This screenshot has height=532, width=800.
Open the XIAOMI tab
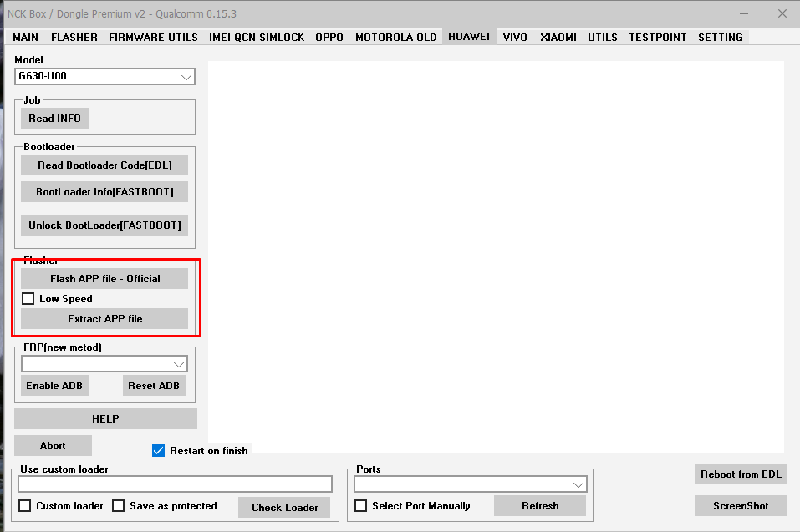click(x=558, y=38)
